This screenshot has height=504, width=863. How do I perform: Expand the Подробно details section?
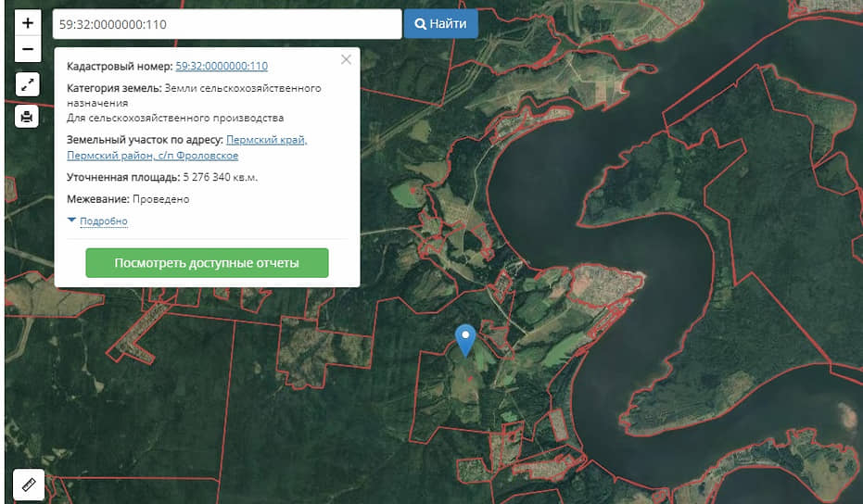tap(104, 220)
